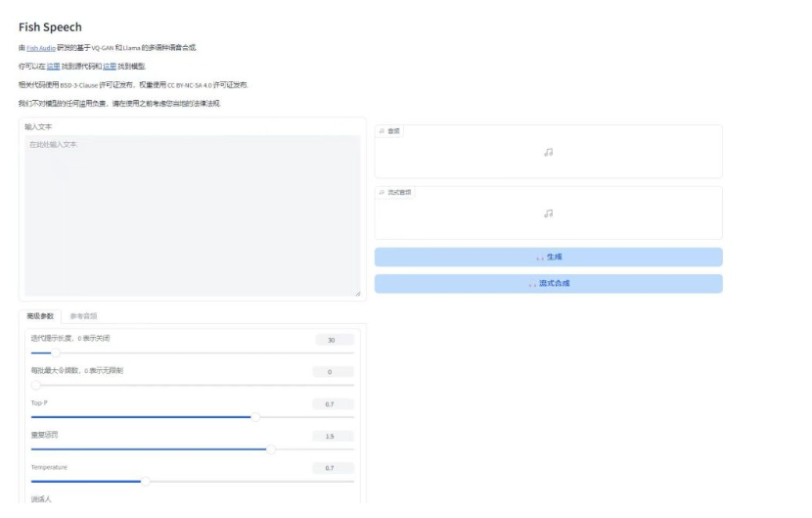Click the music note icon in 音频 panel
This screenshot has width=812, height=518.
click(x=548, y=152)
